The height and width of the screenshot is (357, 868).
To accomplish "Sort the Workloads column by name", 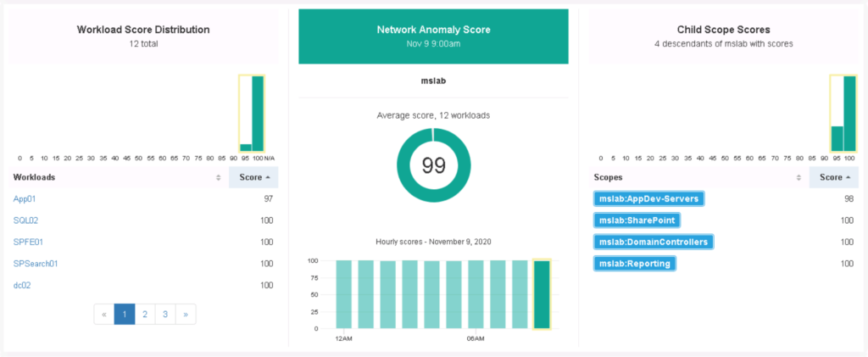I will 118,177.
